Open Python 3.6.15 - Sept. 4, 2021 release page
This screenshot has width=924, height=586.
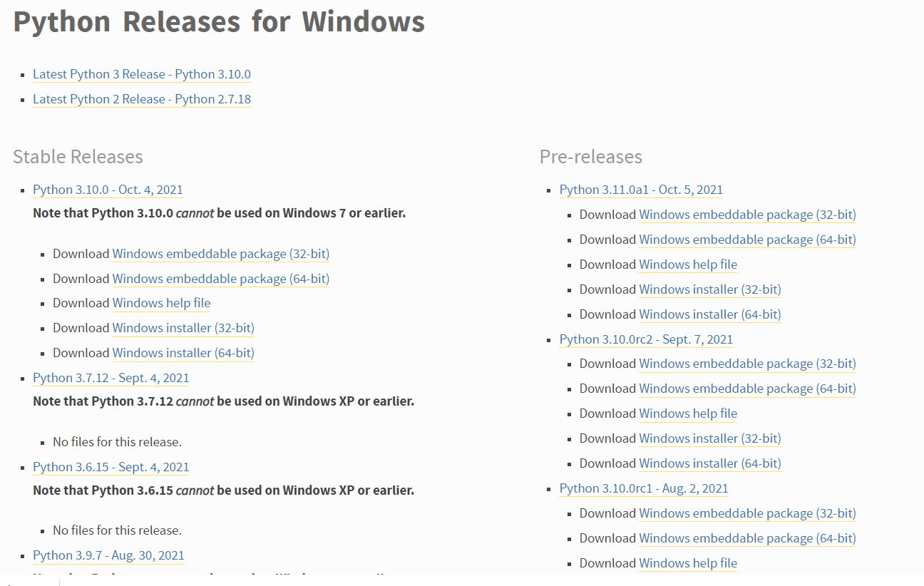111,467
